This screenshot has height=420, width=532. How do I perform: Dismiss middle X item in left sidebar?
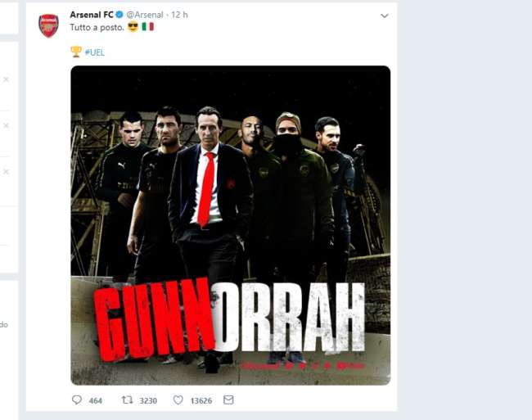(x=6, y=125)
